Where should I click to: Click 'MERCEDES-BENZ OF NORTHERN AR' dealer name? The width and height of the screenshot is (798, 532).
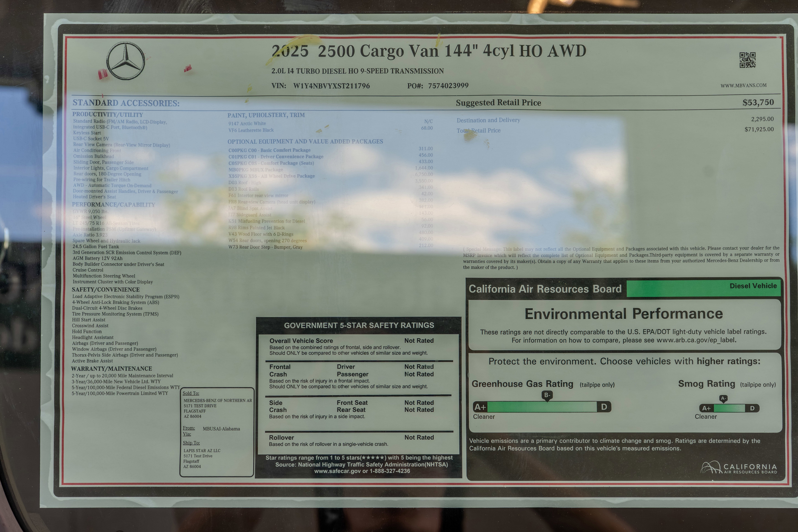pyautogui.click(x=218, y=400)
